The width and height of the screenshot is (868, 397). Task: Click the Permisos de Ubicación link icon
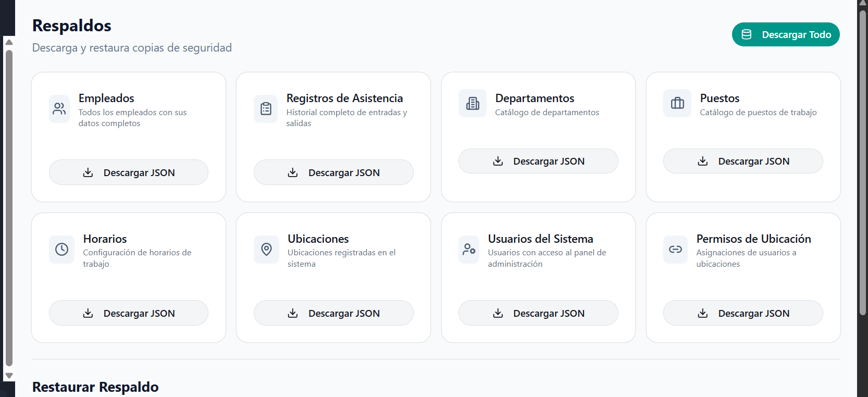click(x=676, y=250)
